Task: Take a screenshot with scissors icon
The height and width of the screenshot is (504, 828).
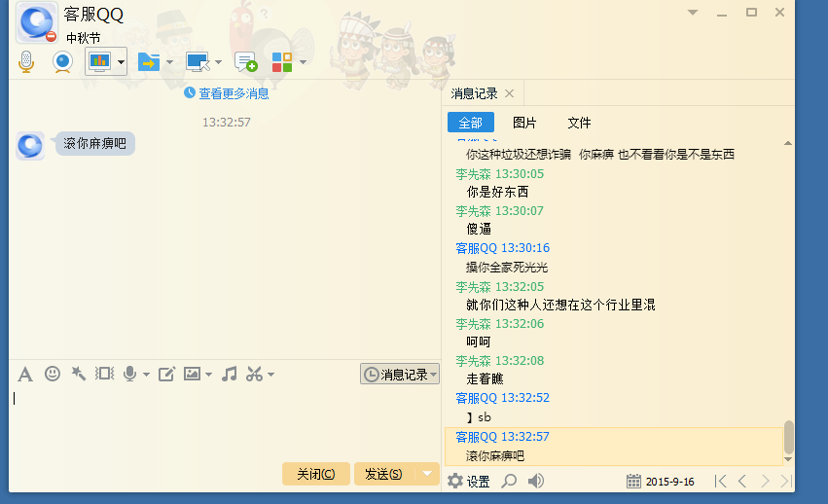Action: (255, 374)
